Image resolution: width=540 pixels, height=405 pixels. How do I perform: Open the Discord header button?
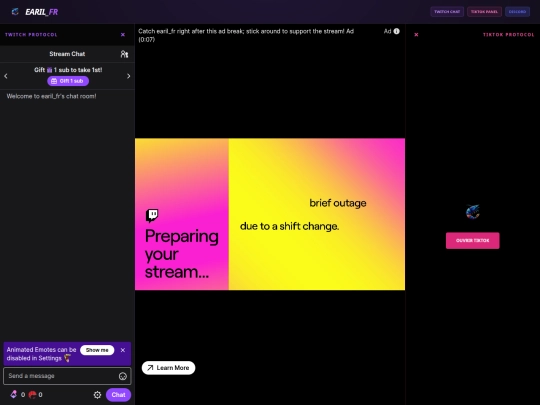click(x=517, y=12)
